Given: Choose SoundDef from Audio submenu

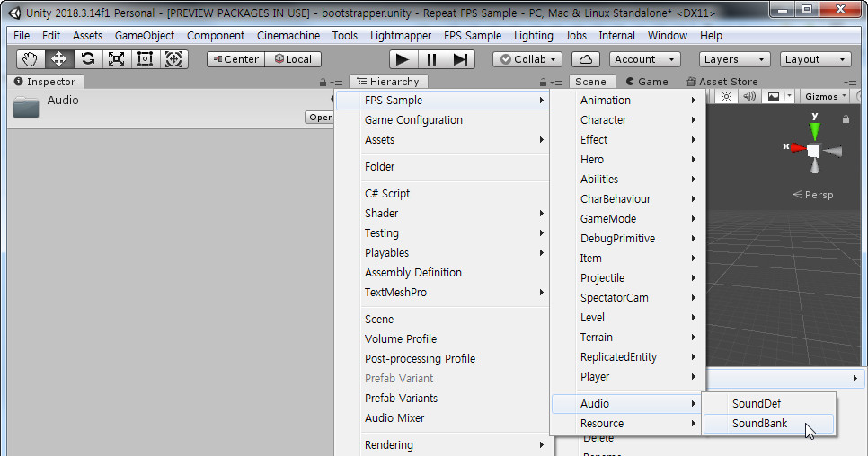Looking at the screenshot, I should click(768, 404).
